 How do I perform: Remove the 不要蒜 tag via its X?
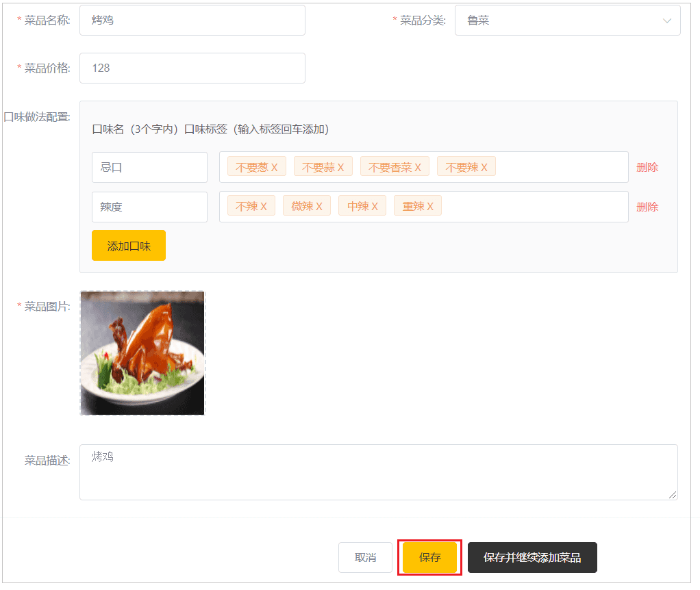[340, 168]
